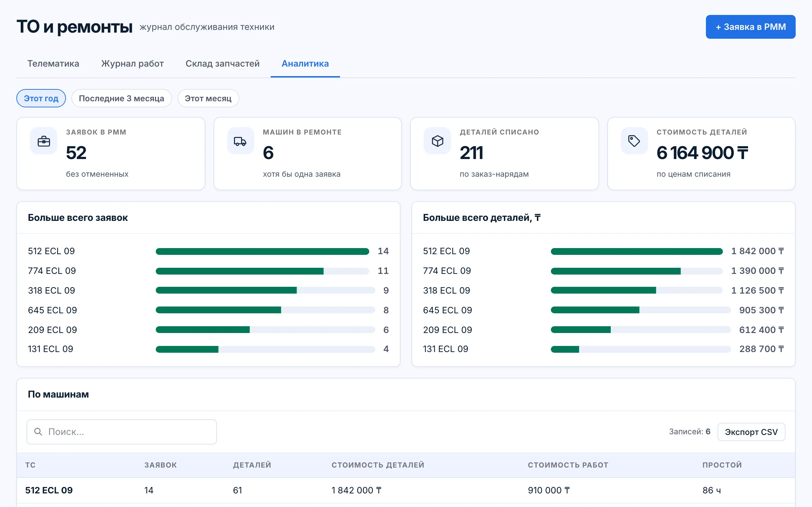
Task: Click the 512 ECL 09 requests progress bar
Action: coord(262,251)
